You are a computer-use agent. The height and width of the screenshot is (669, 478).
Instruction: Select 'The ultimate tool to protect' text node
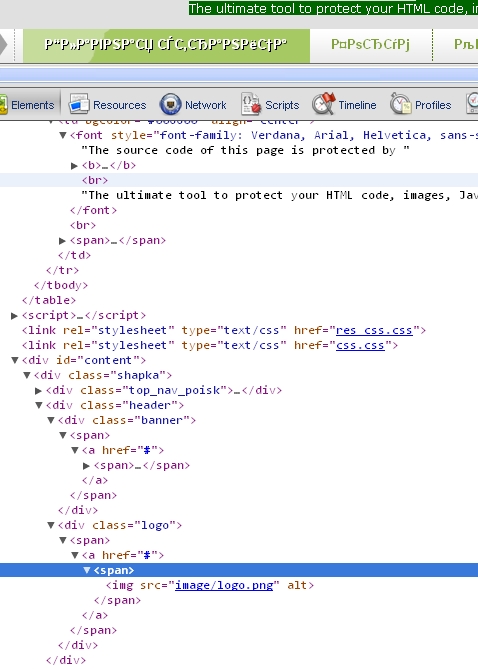(280, 195)
